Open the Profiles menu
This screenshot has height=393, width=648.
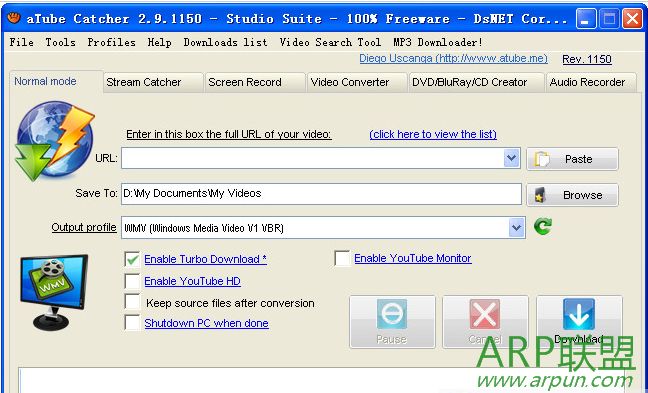coord(112,42)
